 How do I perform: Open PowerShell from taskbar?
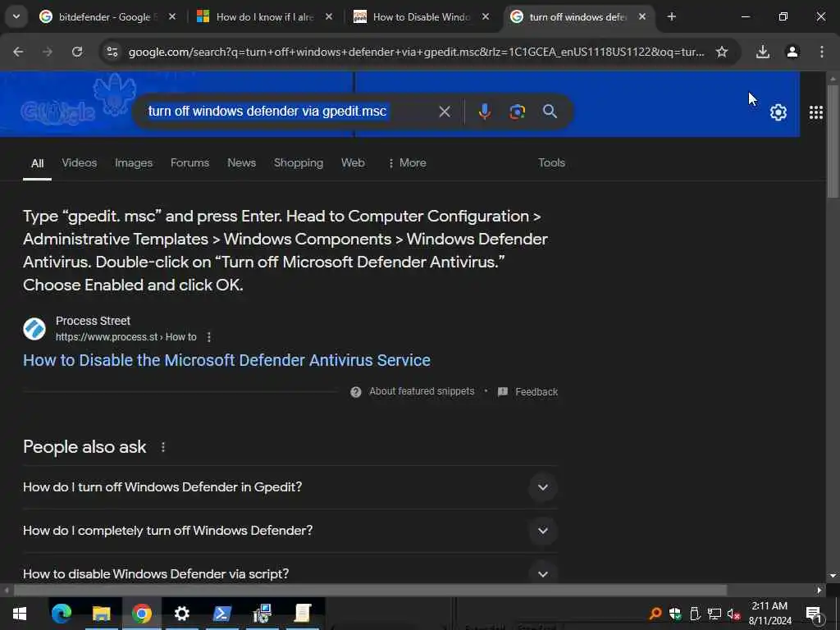click(x=221, y=614)
